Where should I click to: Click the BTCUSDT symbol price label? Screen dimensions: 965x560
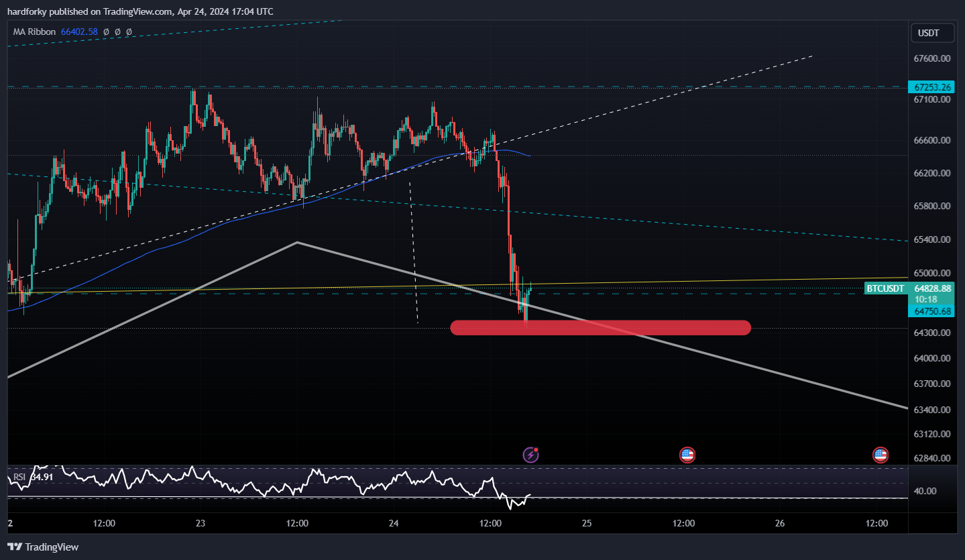tap(885, 288)
